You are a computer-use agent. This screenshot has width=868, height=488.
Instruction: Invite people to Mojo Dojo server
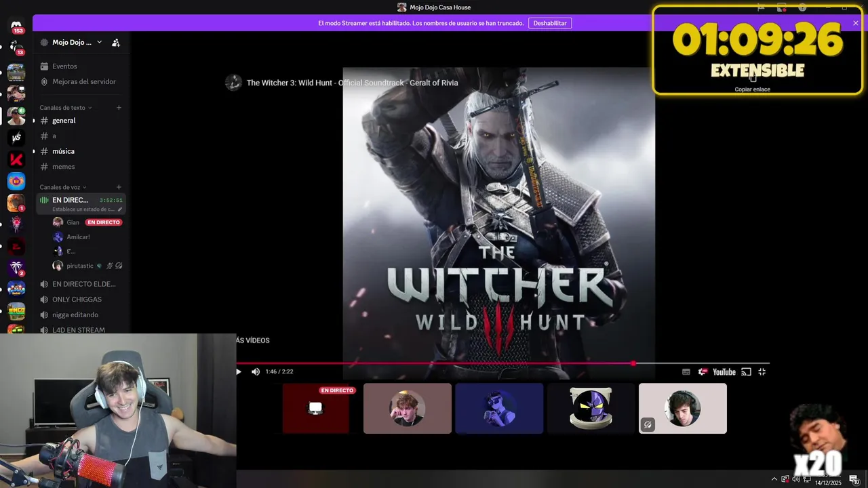[x=116, y=42]
